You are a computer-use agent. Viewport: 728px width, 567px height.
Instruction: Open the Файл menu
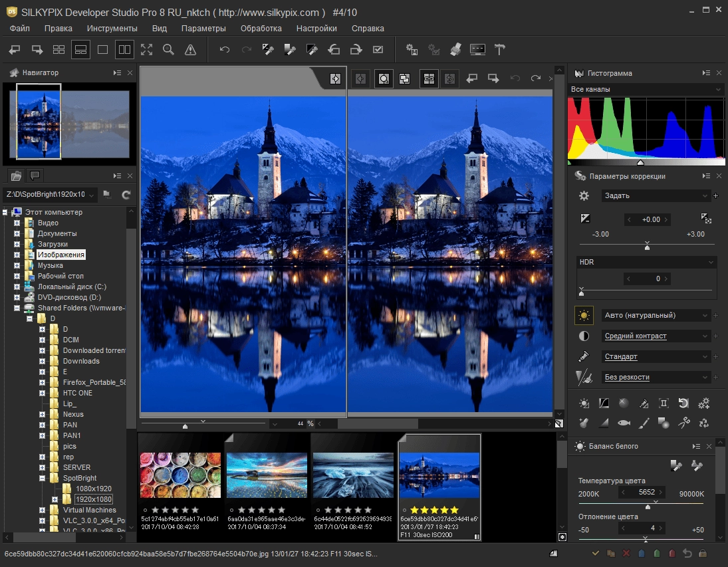pos(19,29)
